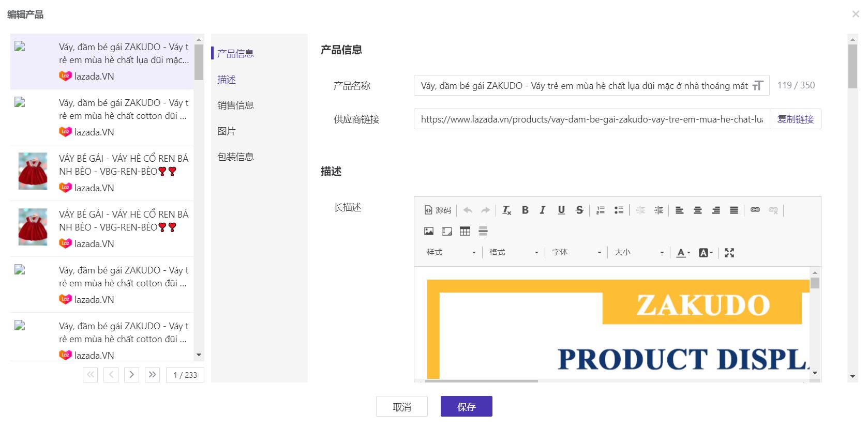Viewport: 868px width, 429px height.
Task: Click the 取消 cancel button
Action: pyautogui.click(x=402, y=407)
